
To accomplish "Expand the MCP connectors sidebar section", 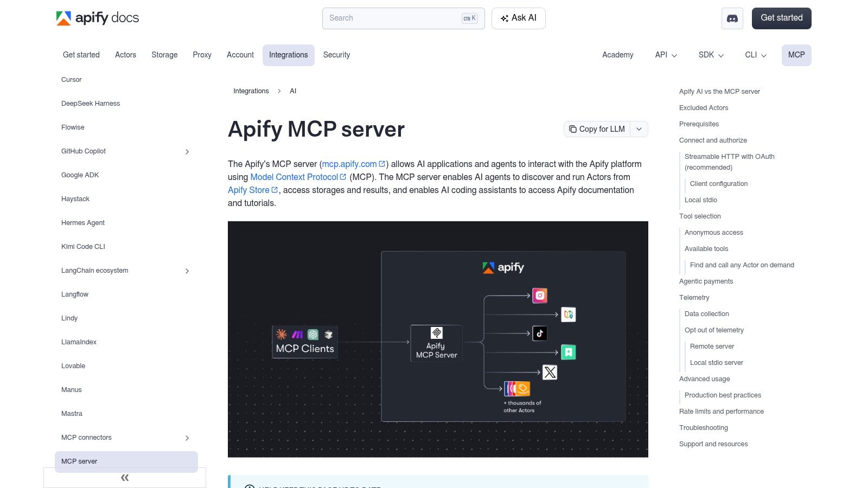I will click(x=187, y=438).
